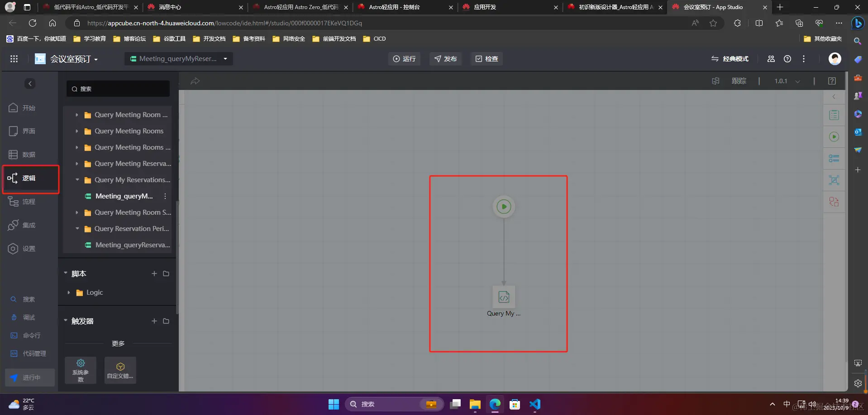The width and height of the screenshot is (868, 415).
Task: Click the start node on canvas
Action: coord(504,207)
